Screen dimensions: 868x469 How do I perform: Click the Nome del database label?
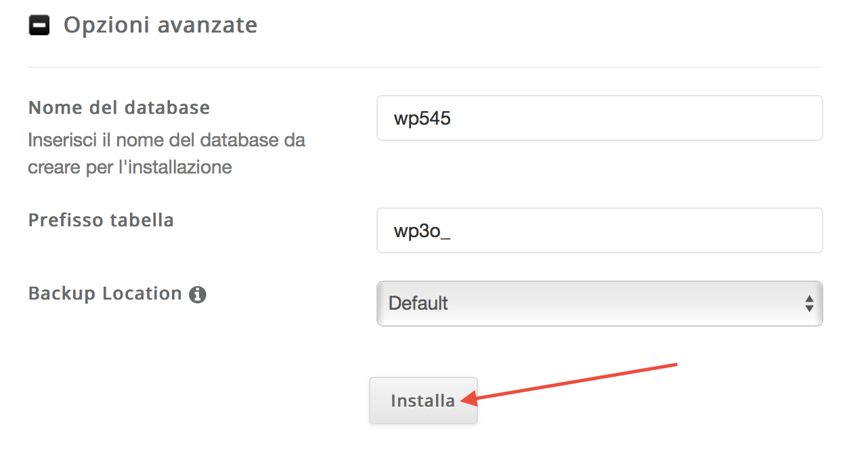pyautogui.click(x=119, y=107)
